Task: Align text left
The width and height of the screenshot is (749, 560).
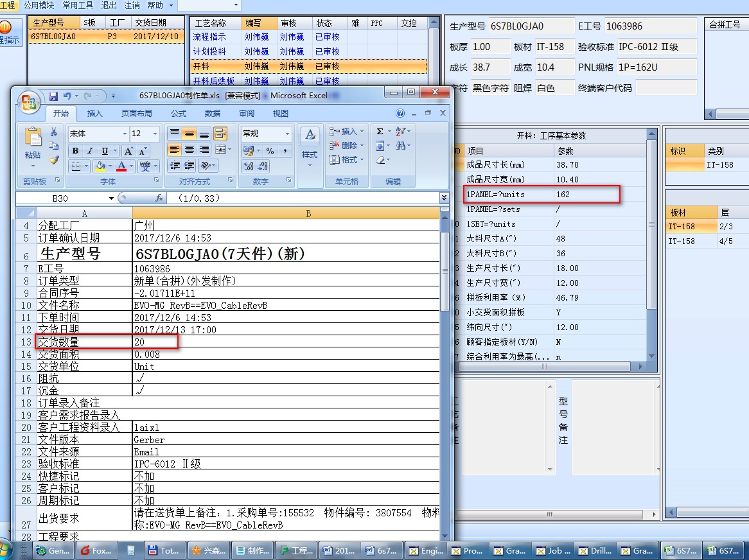Action: click(175, 150)
